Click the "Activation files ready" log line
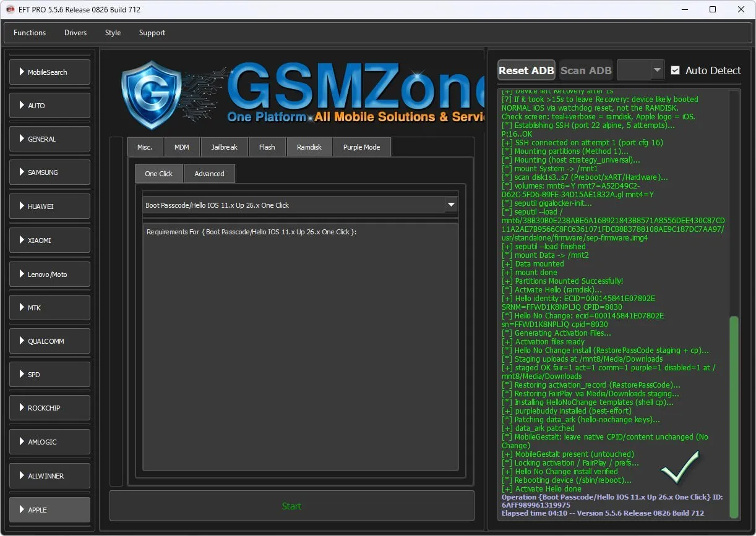756x536 pixels. 543,341
